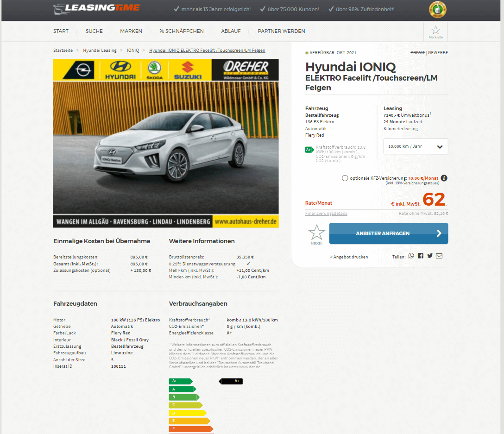Click the Dreher dealer logo banner
This screenshot has width=504, height=434.
point(245,70)
